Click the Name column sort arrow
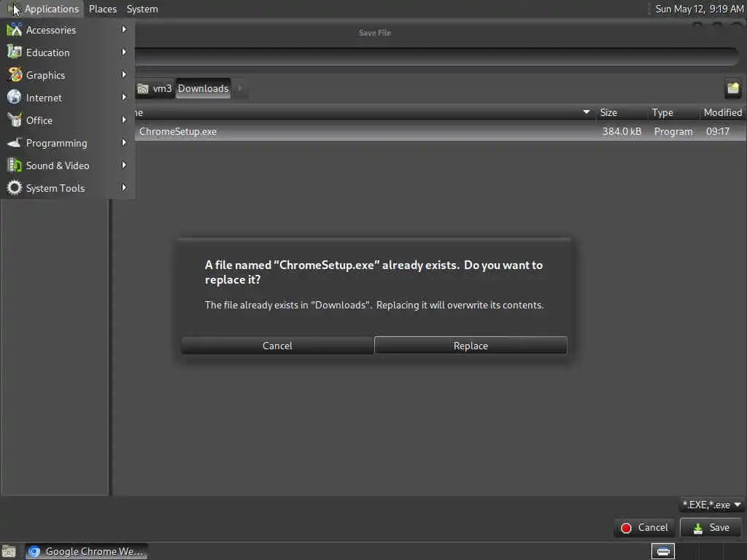 pyautogui.click(x=587, y=112)
